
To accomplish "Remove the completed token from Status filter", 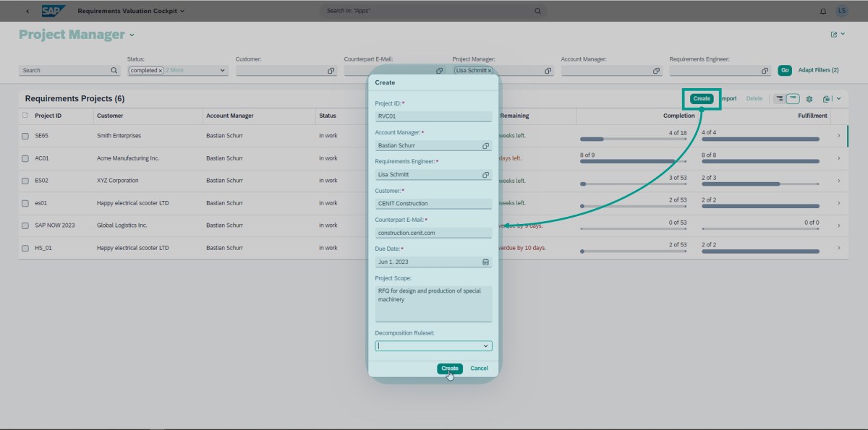I will click(160, 71).
